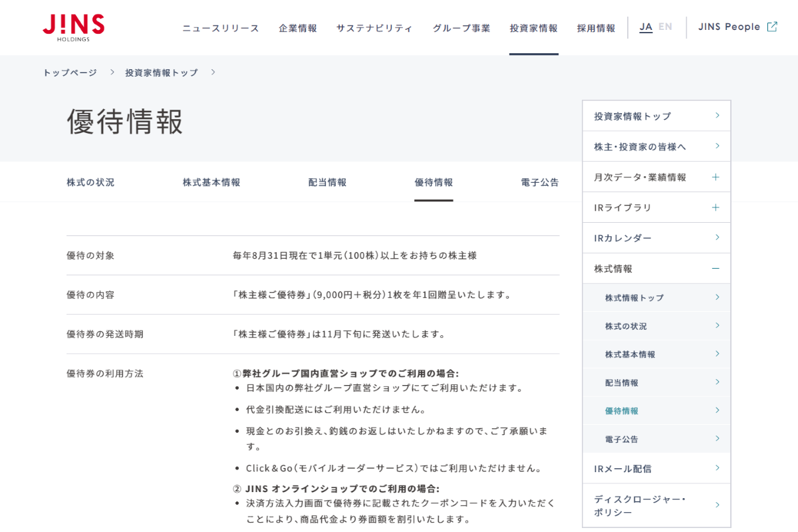Click the 優待情報 page heading
The height and width of the screenshot is (532, 798).
point(125,122)
